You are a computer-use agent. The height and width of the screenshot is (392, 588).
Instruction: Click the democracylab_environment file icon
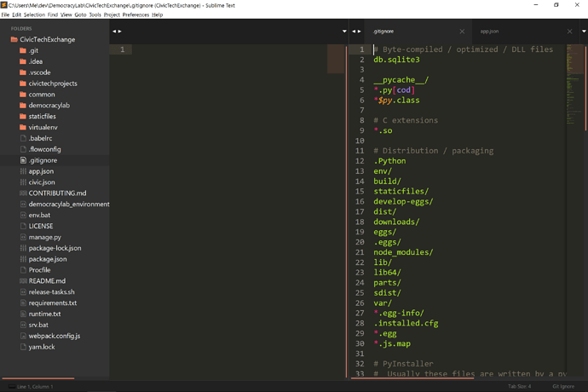(23, 204)
